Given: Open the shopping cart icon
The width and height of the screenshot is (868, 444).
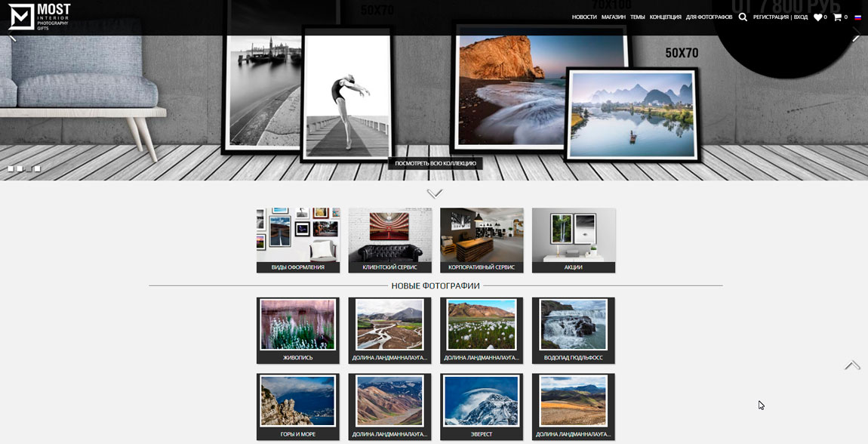Looking at the screenshot, I should click(837, 17).
